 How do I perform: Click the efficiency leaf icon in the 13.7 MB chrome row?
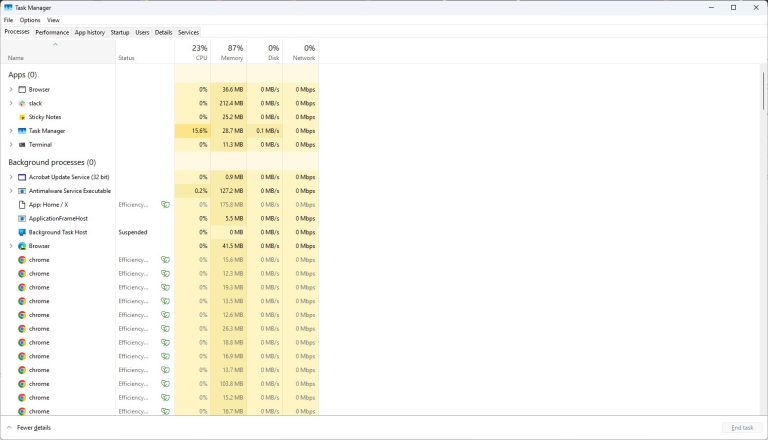pyautogui.click(x=166, y=370)
